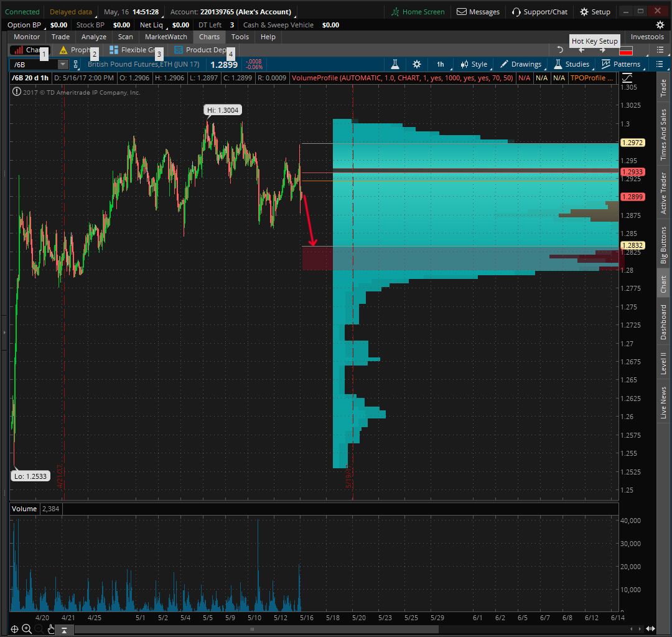
Task: Open the Charts sub-tab with bar icon
Action: 29,50
